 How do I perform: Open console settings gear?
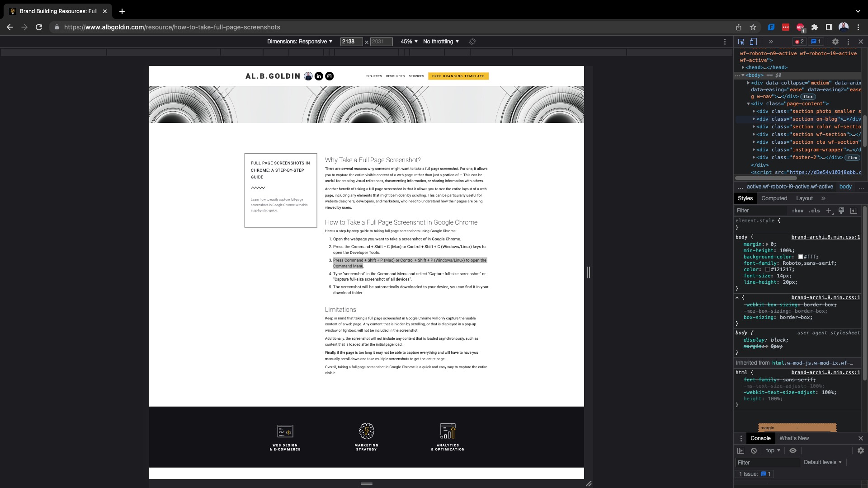(x=861, y=450)
